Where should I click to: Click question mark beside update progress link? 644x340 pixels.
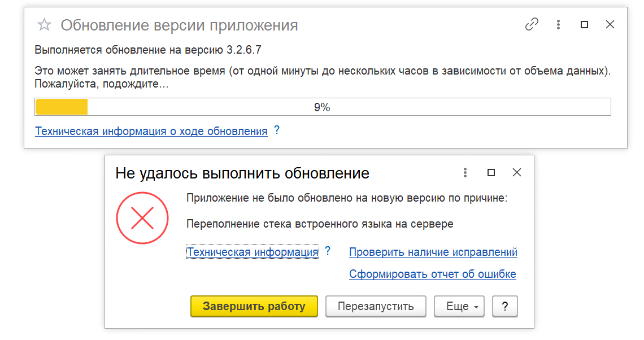point(277,130)
